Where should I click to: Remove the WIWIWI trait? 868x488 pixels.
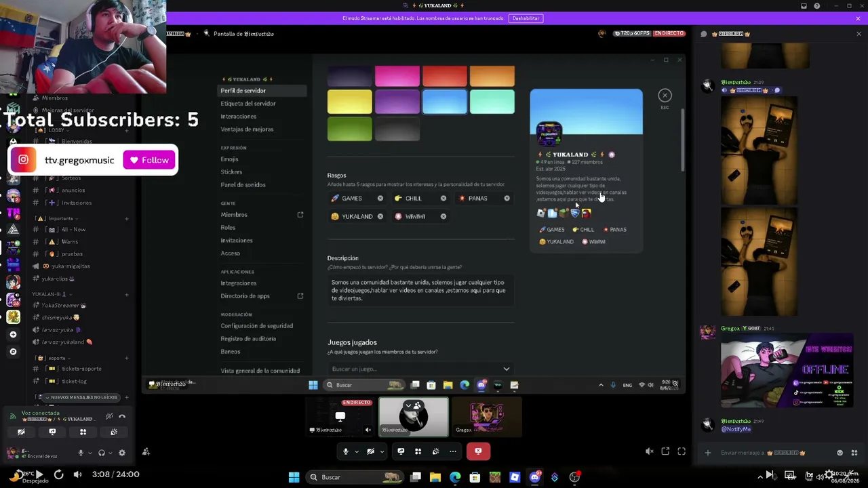(443, 217)
